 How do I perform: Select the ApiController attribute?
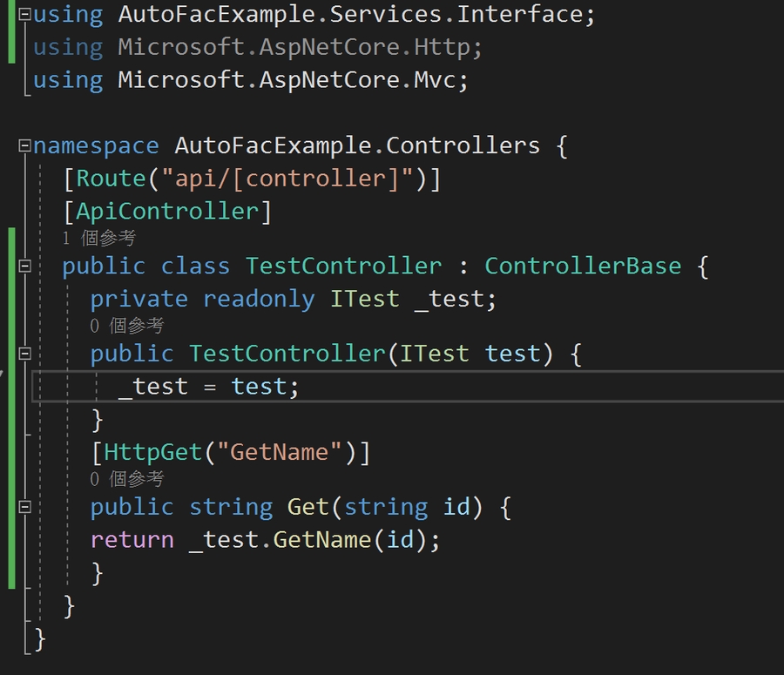[x=168, y=212]
